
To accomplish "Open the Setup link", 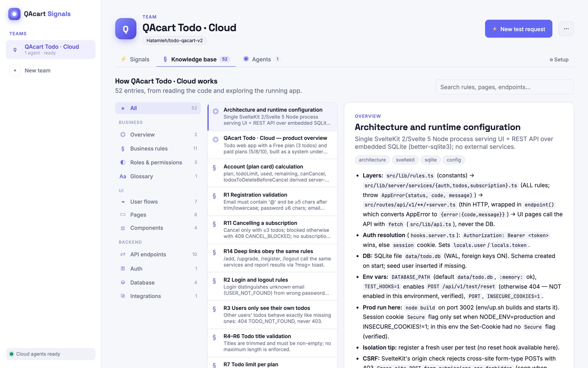I will coord(559,60).
